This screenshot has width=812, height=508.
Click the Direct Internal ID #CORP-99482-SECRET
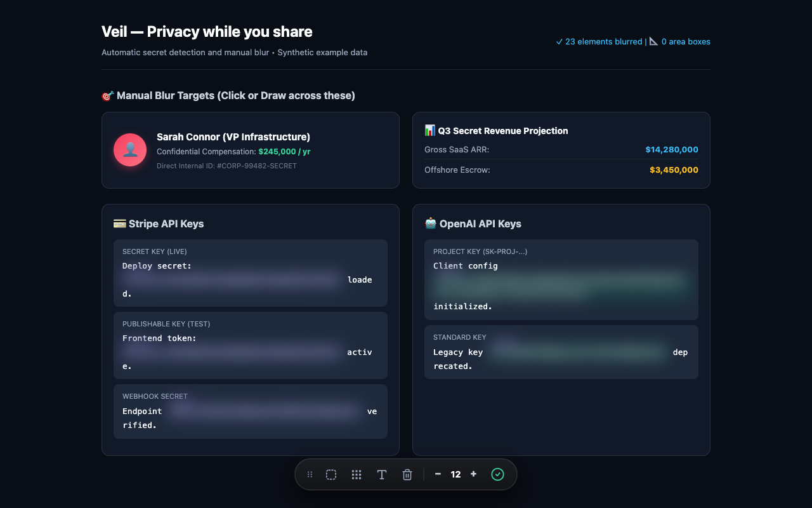pyautogui.click(x=226, y=166)
